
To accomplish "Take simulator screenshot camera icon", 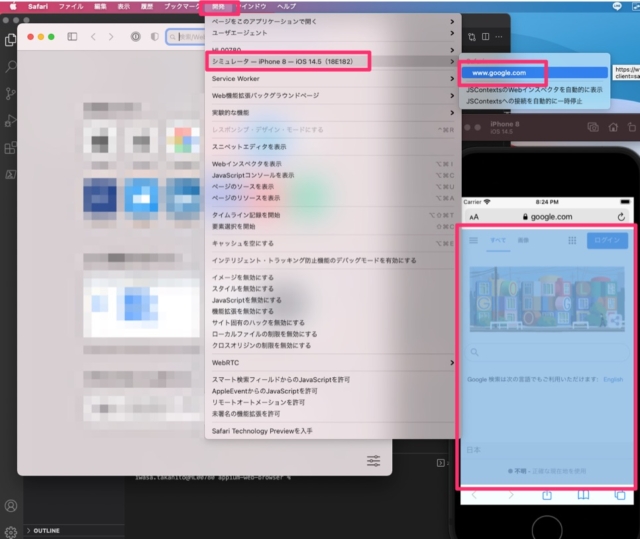I will 593,127.
